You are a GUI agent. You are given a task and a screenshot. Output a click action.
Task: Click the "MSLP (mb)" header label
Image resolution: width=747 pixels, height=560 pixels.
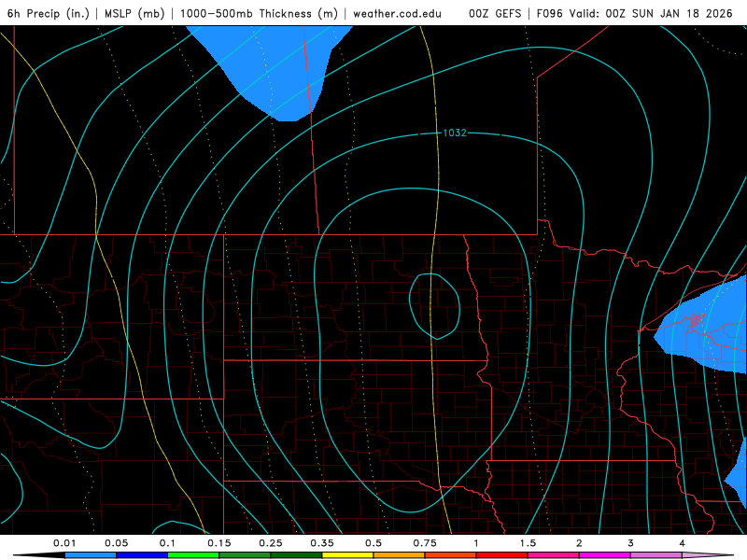pyautogui.click(x=134, y=13)
